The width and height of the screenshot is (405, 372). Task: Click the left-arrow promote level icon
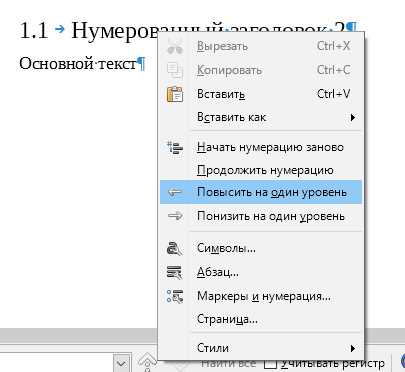[x=175, y=192]
